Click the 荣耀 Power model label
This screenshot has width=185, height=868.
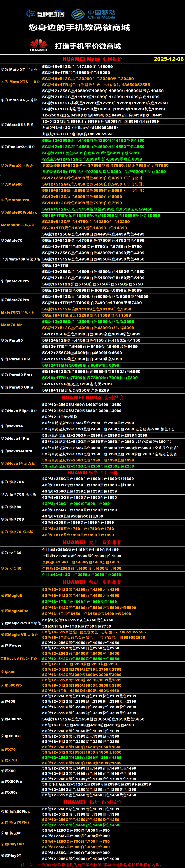(x=11, y=645)
